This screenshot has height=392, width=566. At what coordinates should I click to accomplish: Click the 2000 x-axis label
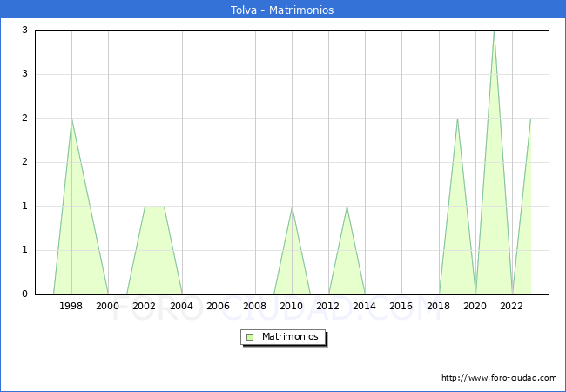[108, 306]
